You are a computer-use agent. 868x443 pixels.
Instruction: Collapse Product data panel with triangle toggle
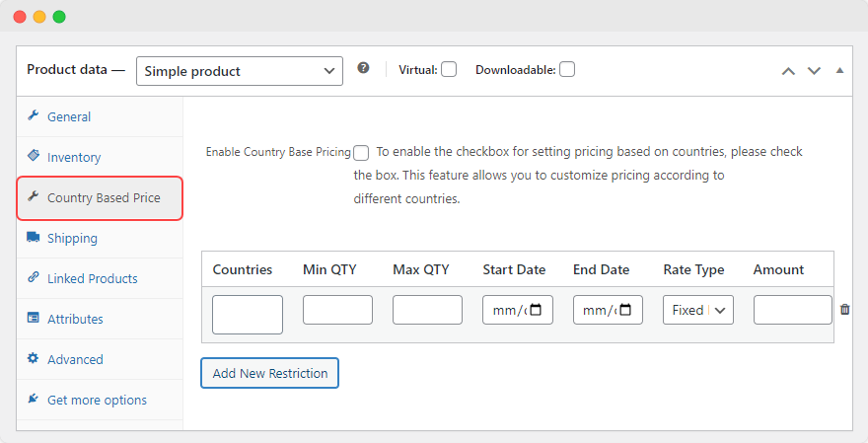[x=839, y=71]
